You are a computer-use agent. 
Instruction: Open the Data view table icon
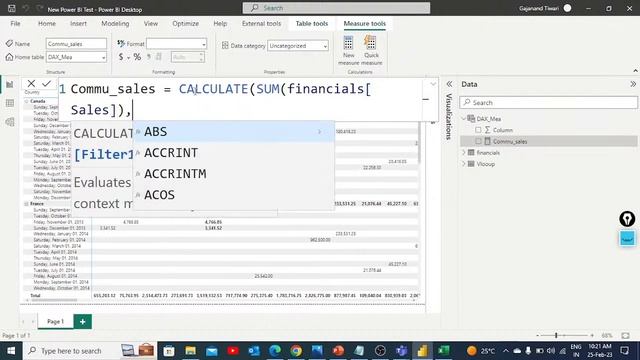pos(10,103)
